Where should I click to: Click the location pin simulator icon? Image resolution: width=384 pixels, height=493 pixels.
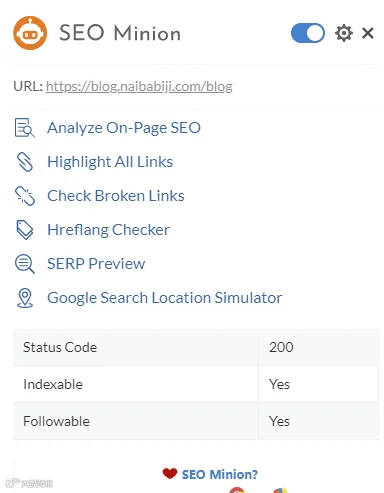click(x=25, y=298)
